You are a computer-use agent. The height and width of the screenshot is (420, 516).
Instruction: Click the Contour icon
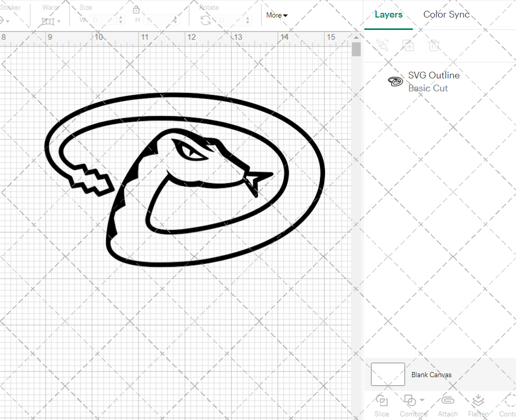coord(509,401)
